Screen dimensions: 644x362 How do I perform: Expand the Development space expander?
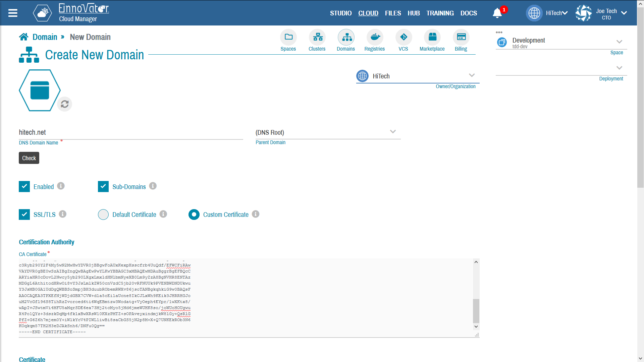click(619, 41)
